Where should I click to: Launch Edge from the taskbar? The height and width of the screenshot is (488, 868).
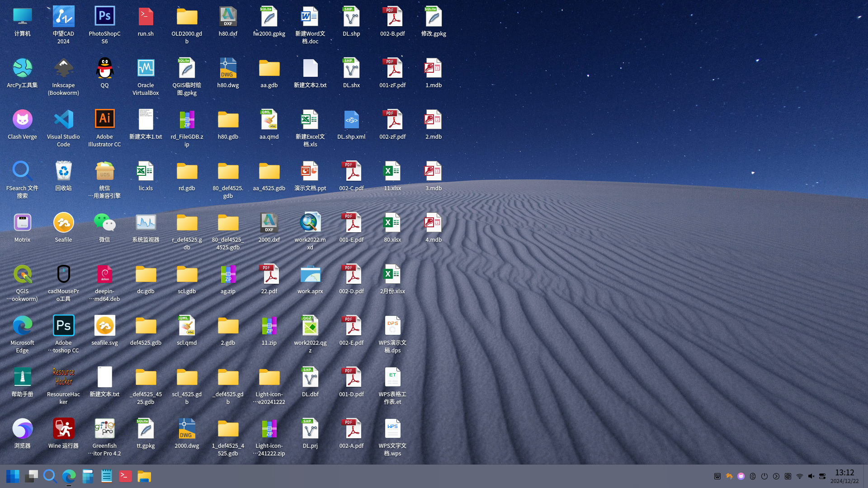point(69,476)
